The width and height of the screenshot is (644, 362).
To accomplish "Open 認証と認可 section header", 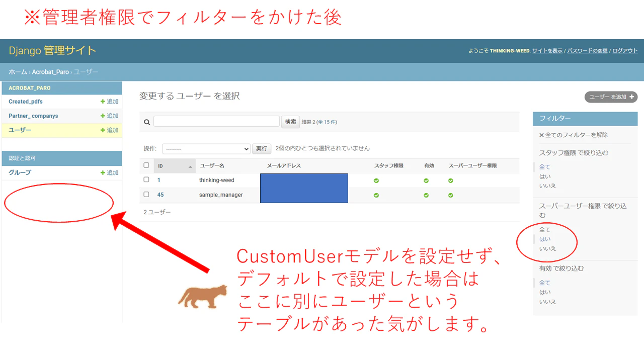I will [22, 158].
